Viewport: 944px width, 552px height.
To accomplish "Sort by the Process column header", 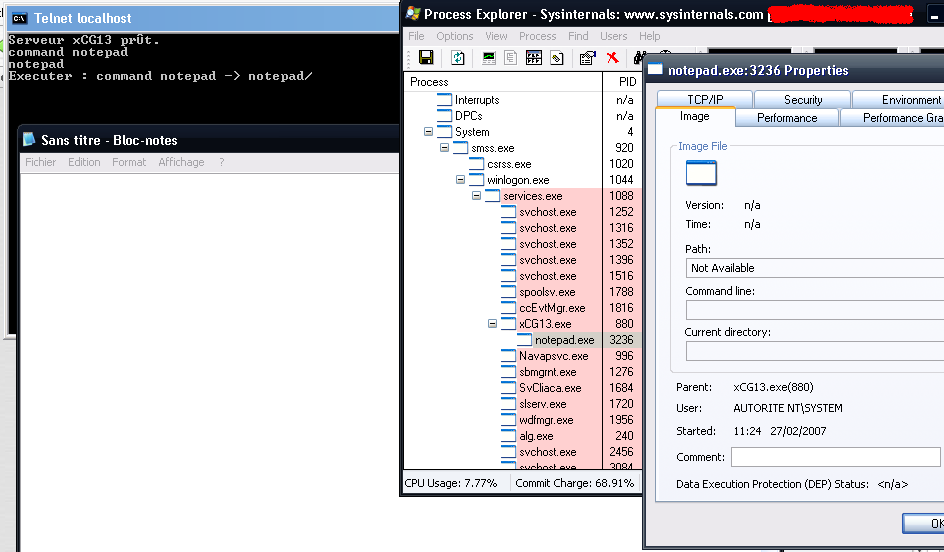I will pos(503,82).
